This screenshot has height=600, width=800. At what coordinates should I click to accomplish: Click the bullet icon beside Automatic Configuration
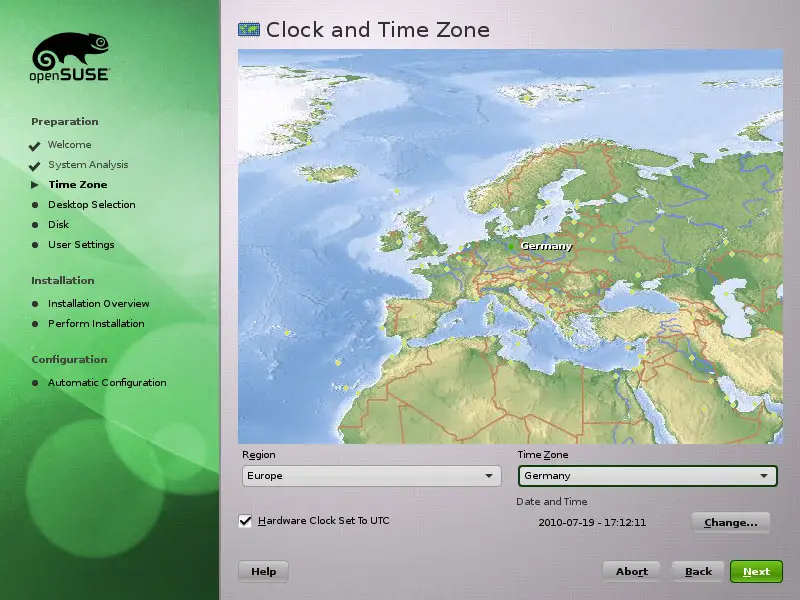(35, 383)
